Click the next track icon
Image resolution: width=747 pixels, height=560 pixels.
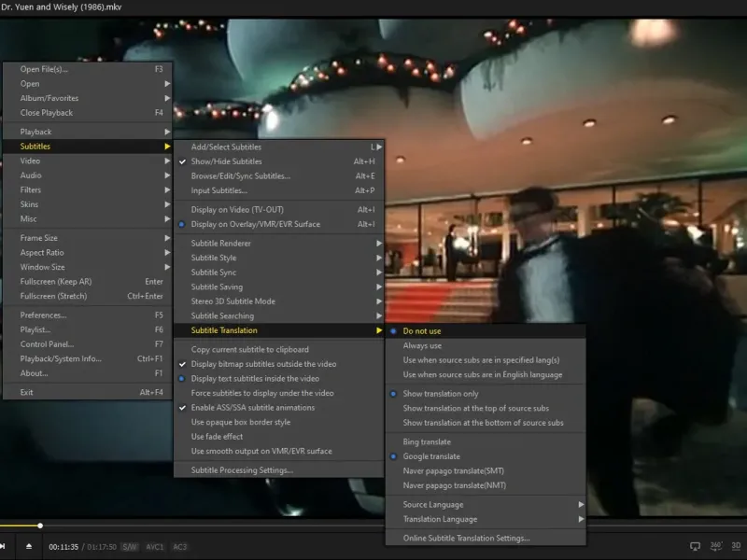pos(4,546)
